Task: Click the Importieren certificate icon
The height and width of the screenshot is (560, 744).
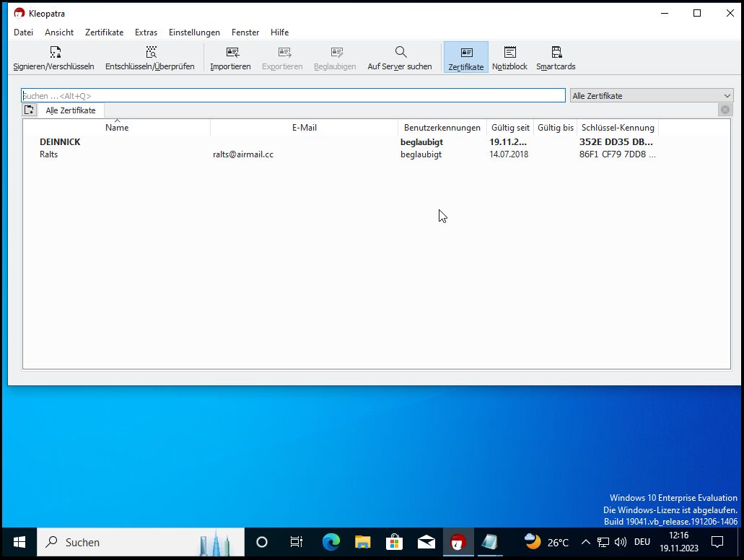Action: point(231,58)
